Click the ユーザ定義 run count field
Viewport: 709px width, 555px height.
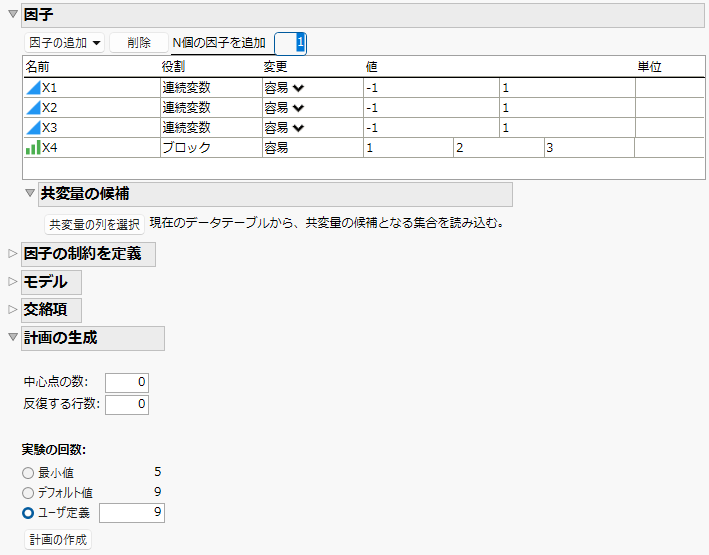point(132,513)
